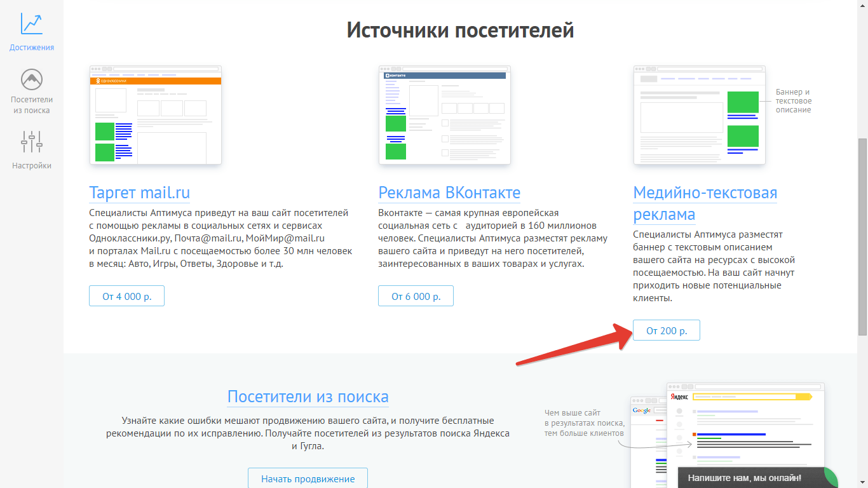The height and width of the screenshot is (488, 868).
Task: Click the ВКонтакте ad mockup thumbnail
Action: click(x=445, y=114)
